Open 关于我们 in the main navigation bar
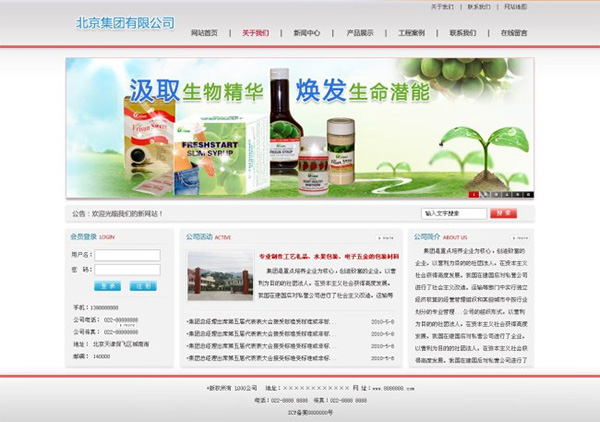The height and width of the screenshot is (422, 600). 256,33
